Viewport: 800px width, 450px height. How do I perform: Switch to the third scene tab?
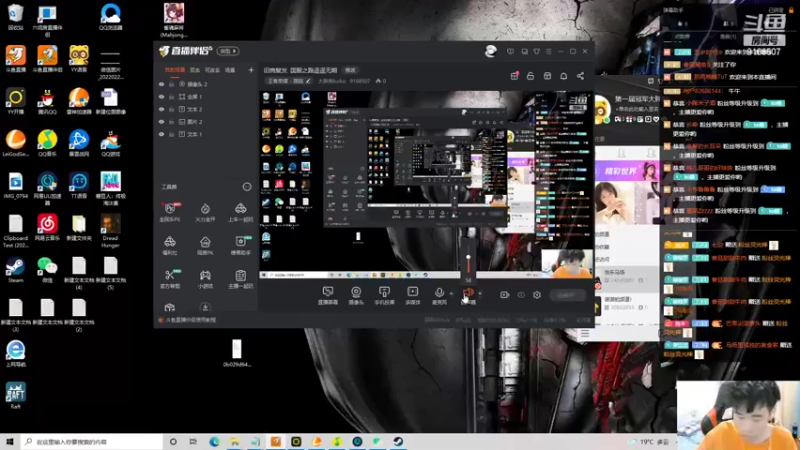[x=212, y=70]
